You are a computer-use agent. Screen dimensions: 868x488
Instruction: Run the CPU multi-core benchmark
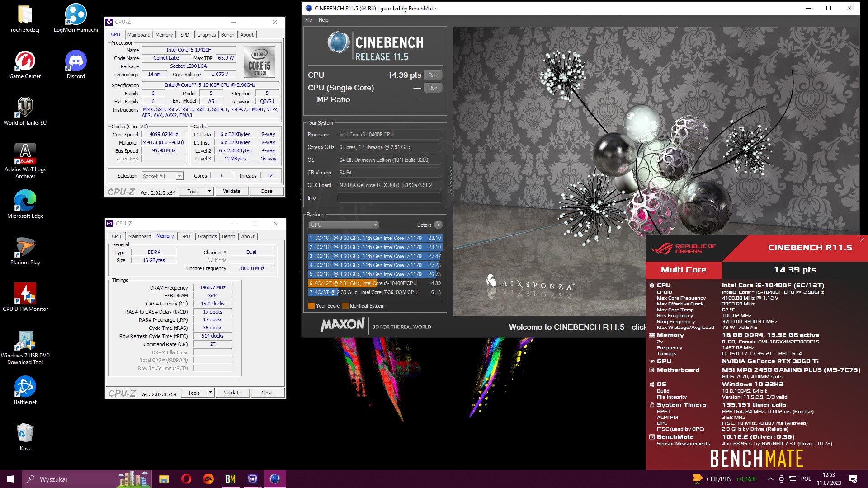433,75
